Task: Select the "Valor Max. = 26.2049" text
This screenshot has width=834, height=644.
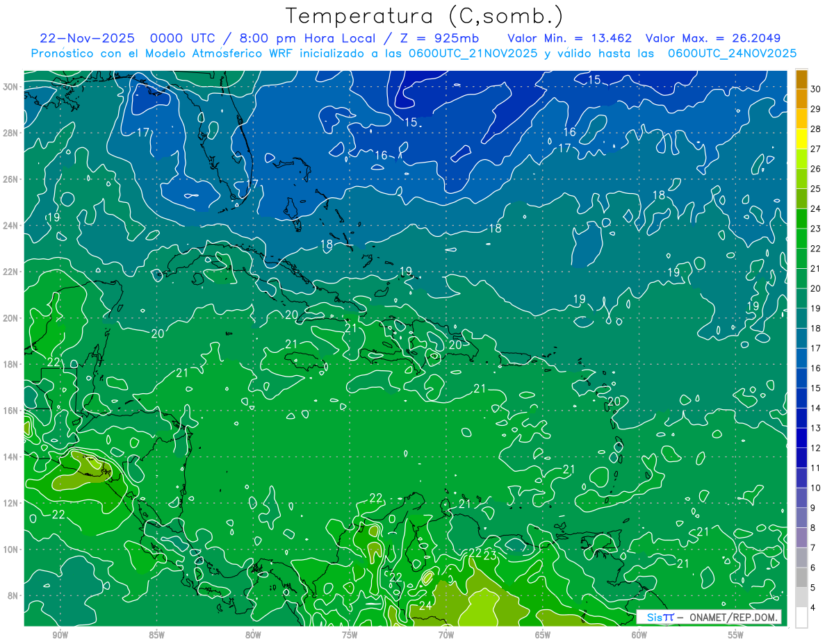Action: coord(713,38)
